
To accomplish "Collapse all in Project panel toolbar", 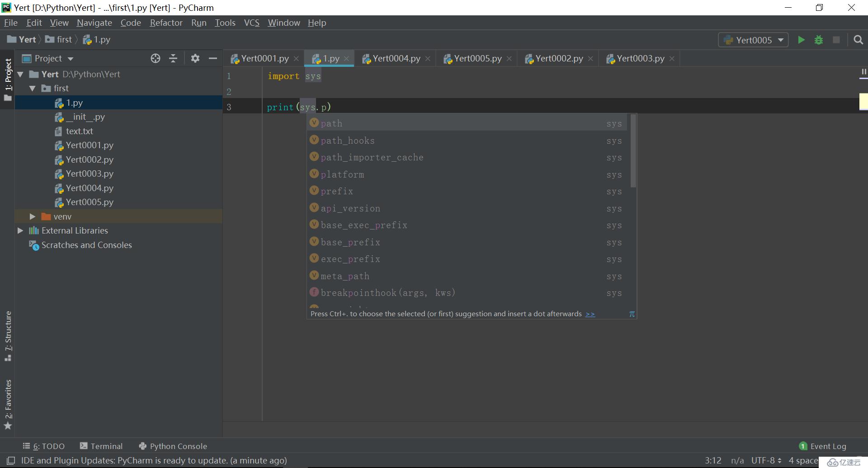I will [x=173, y=58].
